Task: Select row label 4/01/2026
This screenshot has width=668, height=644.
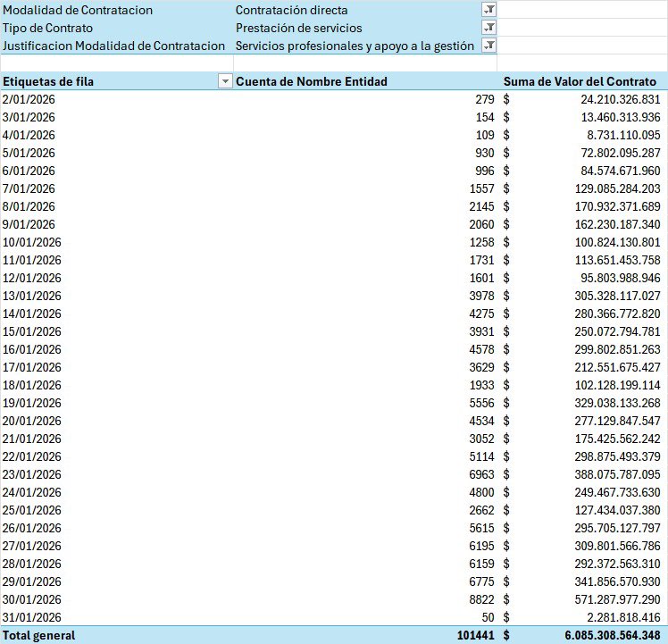Action: (29, 135)
